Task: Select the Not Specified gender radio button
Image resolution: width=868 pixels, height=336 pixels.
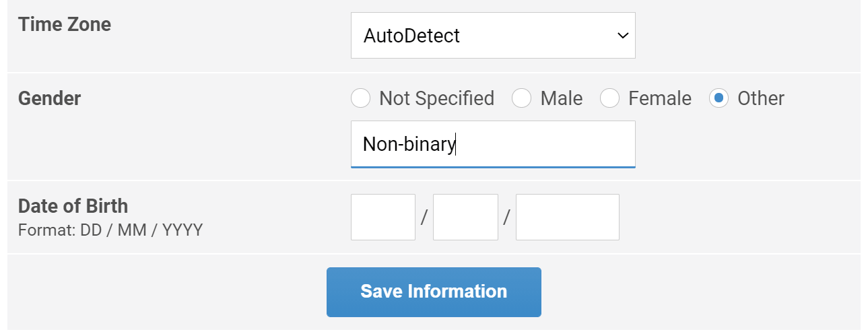Action: pos(361,98)
